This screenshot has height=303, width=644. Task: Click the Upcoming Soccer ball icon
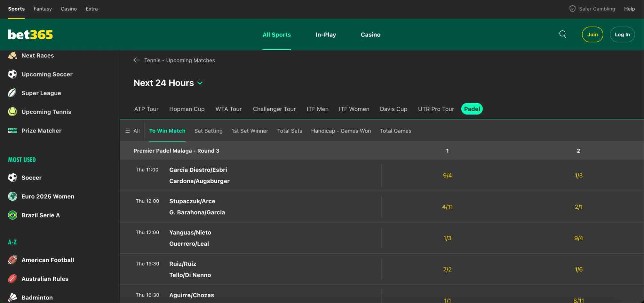click(12, 74)
